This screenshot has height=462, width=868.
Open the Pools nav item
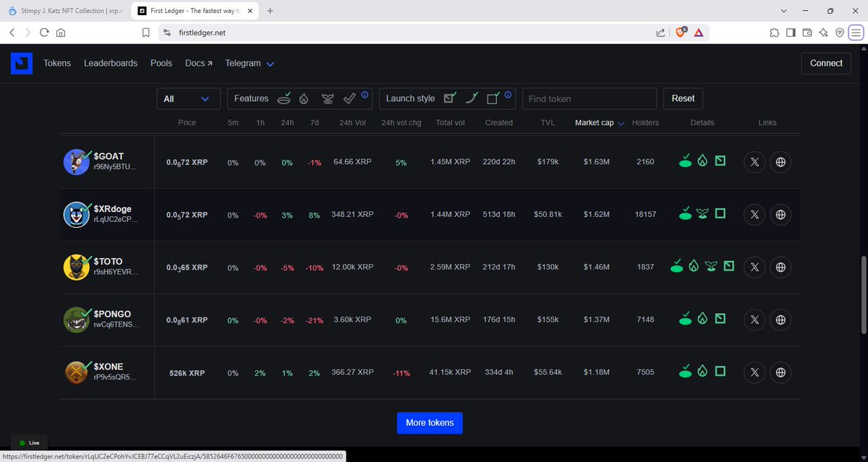(161, 63)
